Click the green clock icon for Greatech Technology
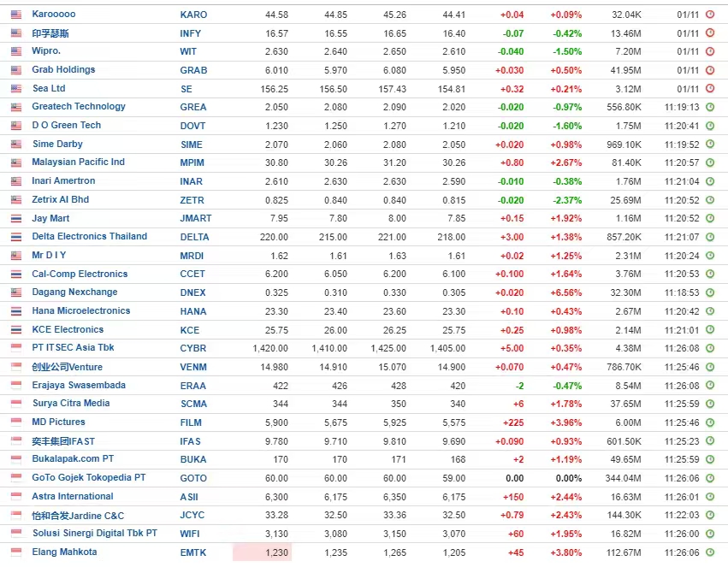 coord(709,107)
